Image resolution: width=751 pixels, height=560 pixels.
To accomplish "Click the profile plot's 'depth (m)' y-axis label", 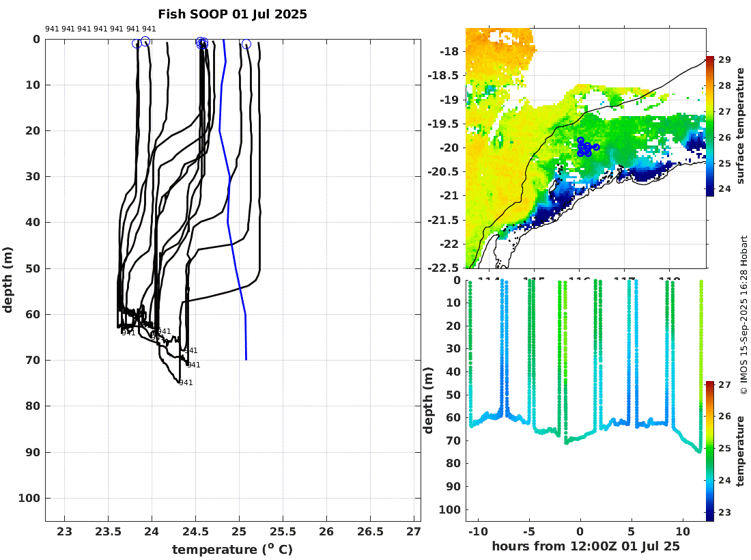I will [x=8, y=280].
